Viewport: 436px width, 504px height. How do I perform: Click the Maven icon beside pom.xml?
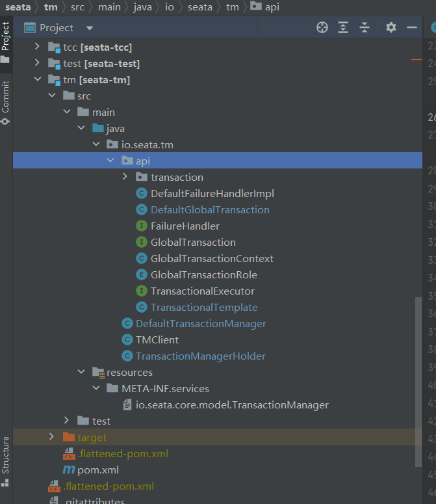point(69,470)
